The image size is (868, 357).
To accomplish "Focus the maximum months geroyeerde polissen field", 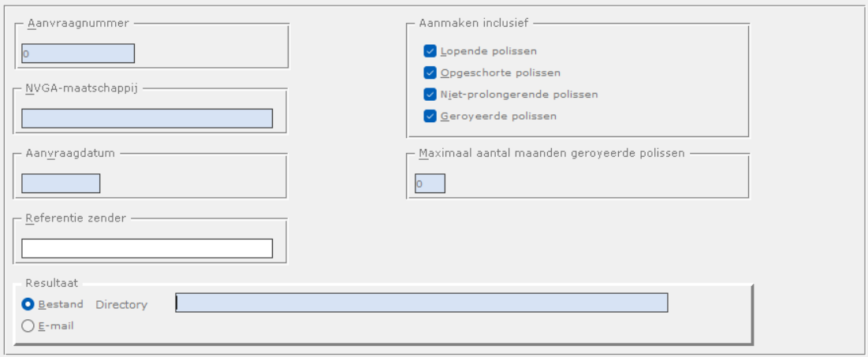I will 430,183.
